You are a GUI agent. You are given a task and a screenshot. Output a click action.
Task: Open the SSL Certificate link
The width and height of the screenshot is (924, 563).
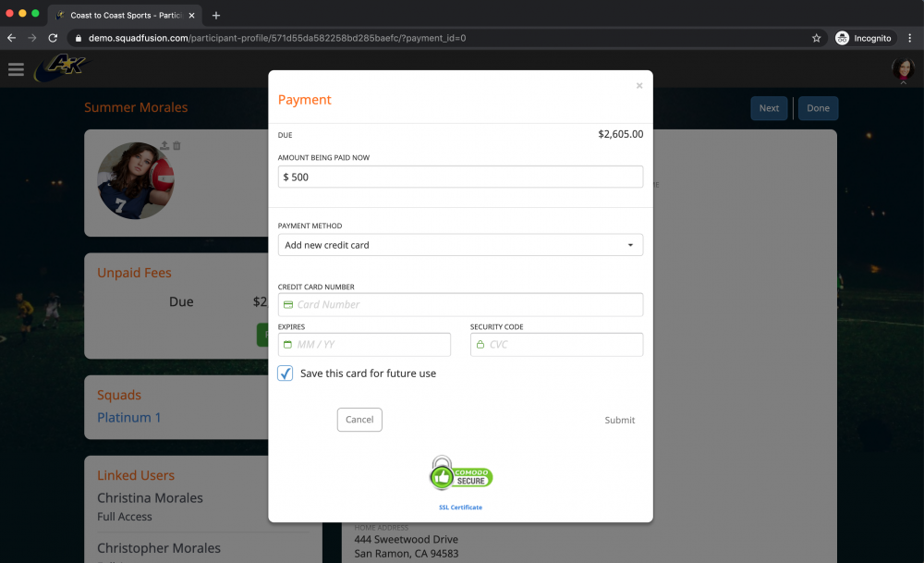[x=460, y=508]
